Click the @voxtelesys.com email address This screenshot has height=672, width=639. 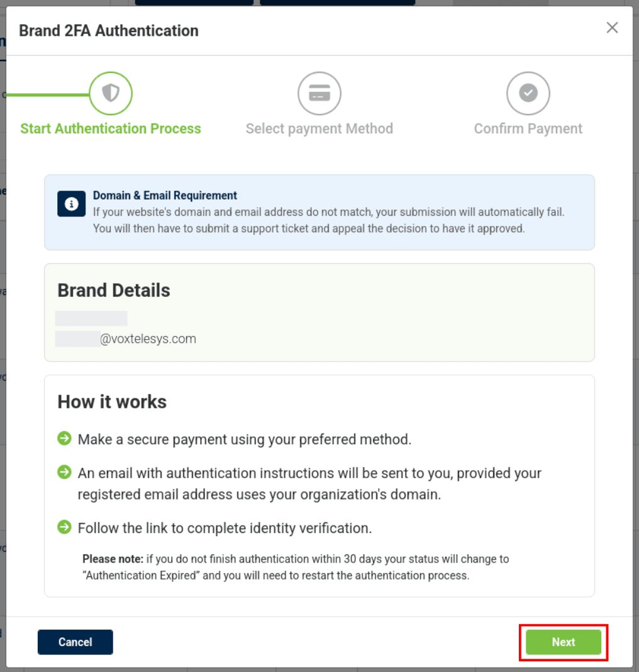[148, 339]
